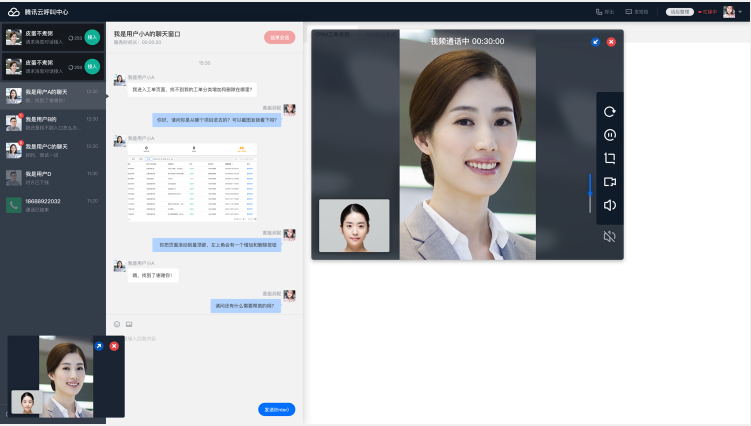Open the user B chat conversation
Viewport: 751px width, 426px height.
(53, 123)
